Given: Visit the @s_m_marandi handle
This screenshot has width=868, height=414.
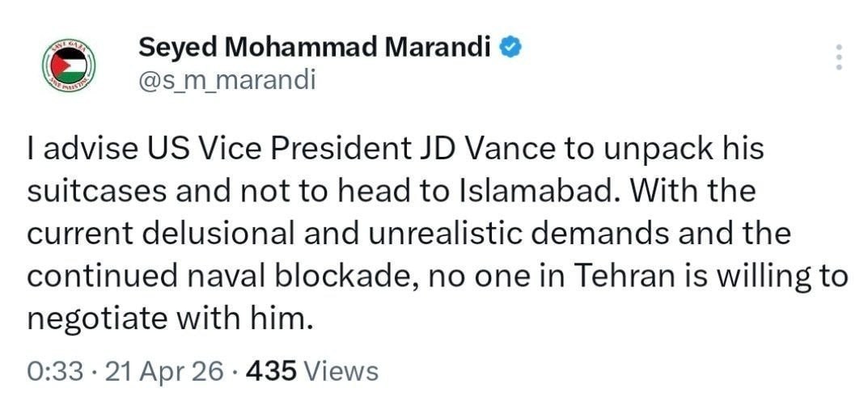Looking at the screenshot, I should pos(227,81).
